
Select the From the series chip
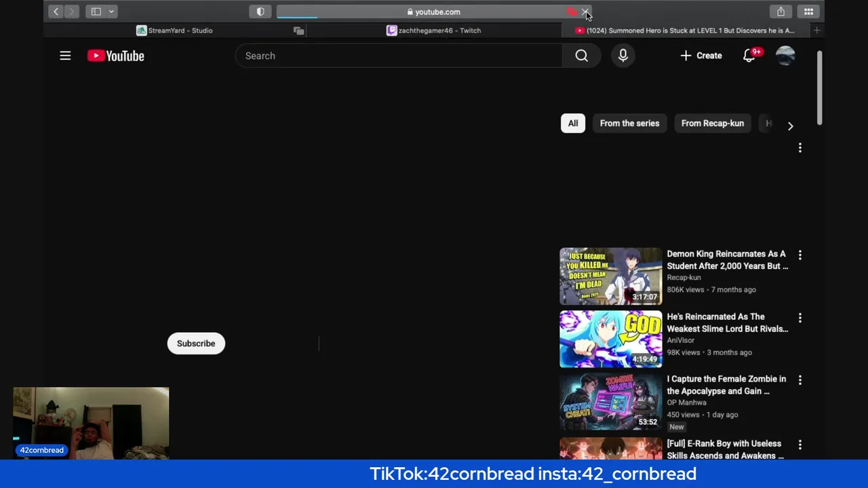(629, 123)
